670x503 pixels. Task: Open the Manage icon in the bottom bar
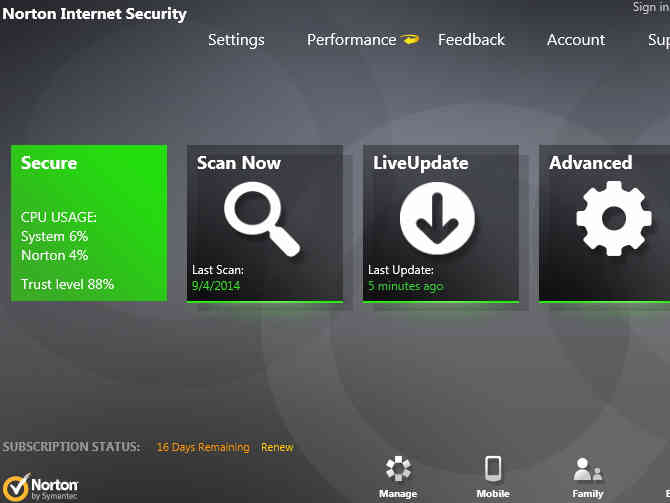(398, 469)
